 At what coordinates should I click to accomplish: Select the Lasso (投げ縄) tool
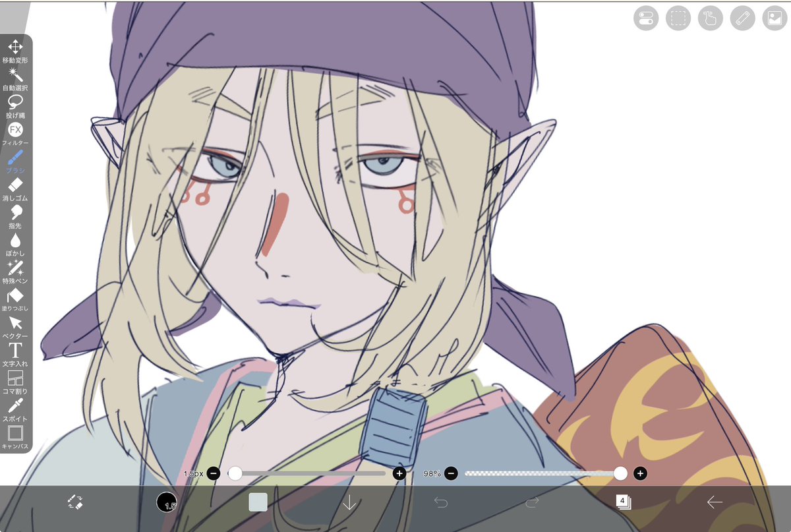pos(16,106)
